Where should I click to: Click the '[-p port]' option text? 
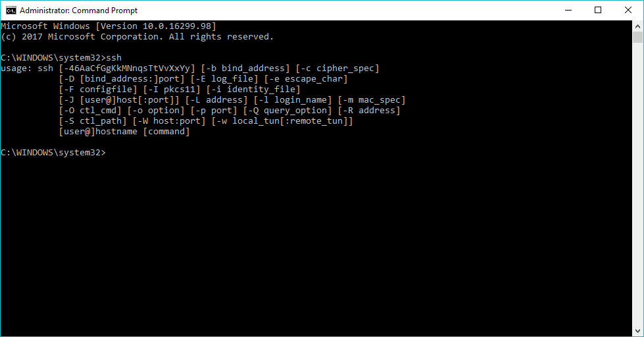pyautogui.click(x=214, y=111)
